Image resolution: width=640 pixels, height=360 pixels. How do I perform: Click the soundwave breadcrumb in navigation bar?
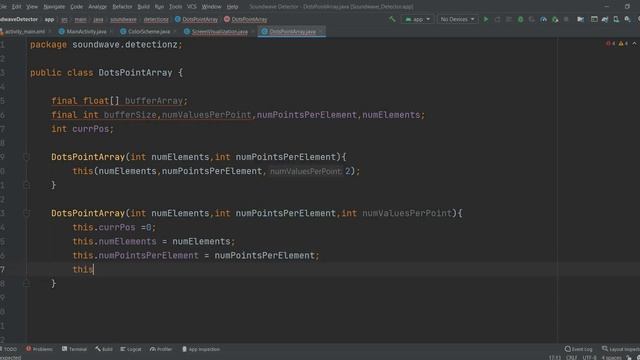(123, 19)
